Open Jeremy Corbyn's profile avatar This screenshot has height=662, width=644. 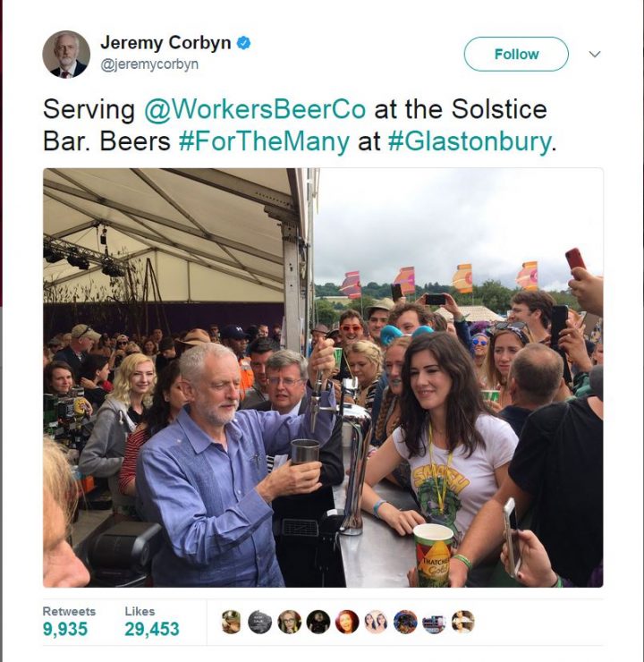click(66, 55)
